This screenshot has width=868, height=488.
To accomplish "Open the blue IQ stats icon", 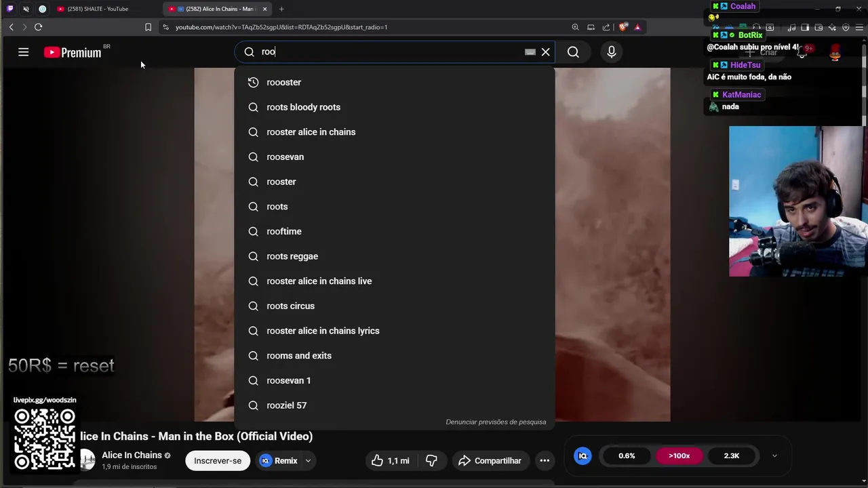I will click(583, 456).
